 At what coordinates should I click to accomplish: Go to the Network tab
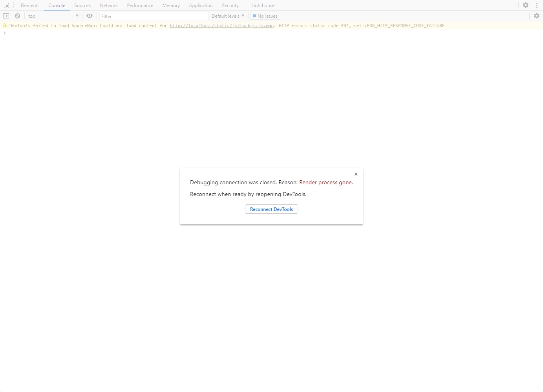[109, 5]
